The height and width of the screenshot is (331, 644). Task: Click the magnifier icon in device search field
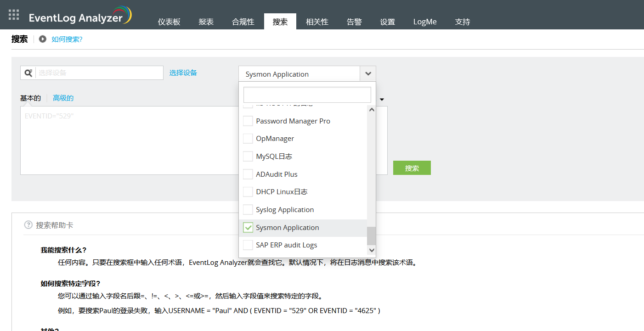[x=28, y=73]
